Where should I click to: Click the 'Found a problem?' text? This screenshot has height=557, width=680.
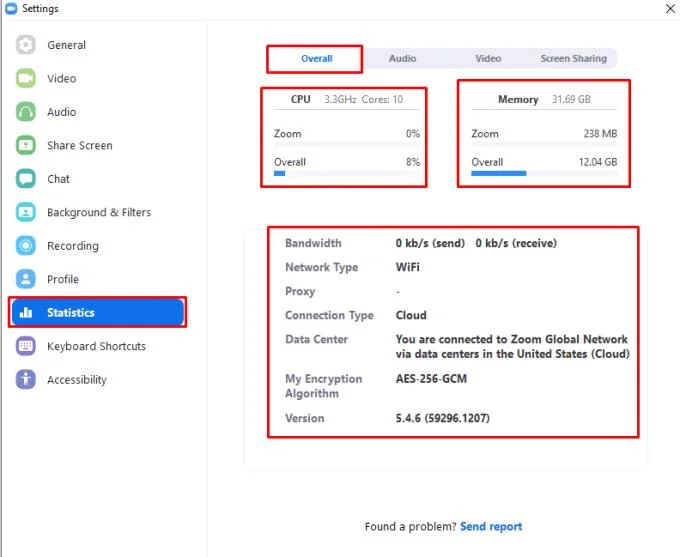pos(411,526)
